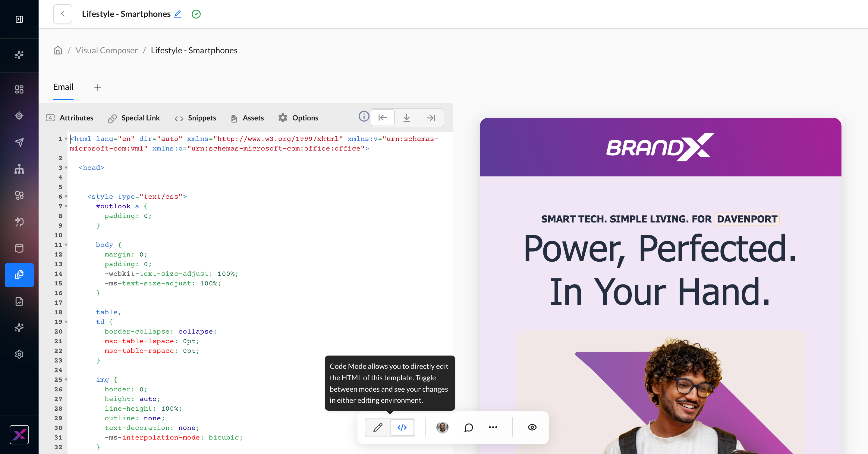Open the Snippets menu
Image resolution: width=868 pixels, height=454 pixels.
[x=195, y=118]
